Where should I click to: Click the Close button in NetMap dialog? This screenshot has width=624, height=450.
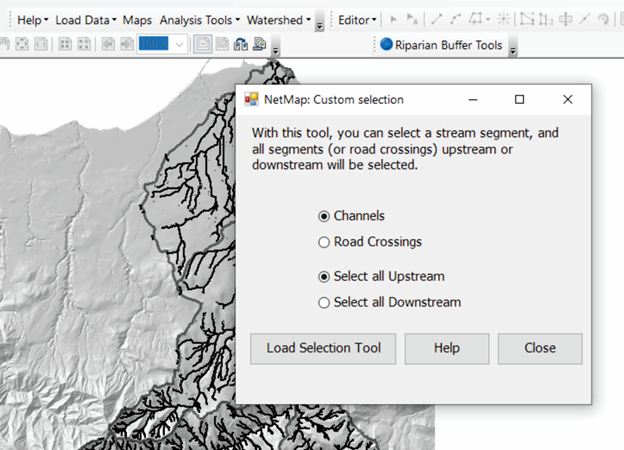click(x=540, y=349)
